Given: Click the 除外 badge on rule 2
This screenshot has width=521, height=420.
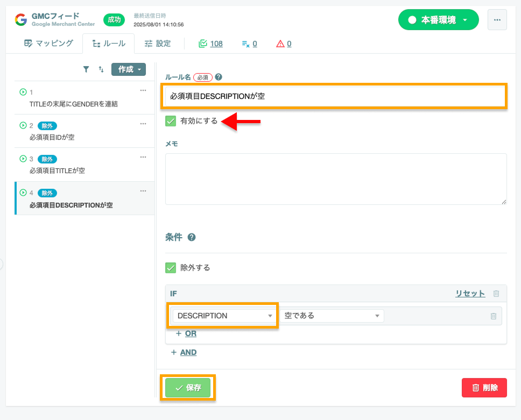Looking at the screenshot, I should [x=47, y=126].
